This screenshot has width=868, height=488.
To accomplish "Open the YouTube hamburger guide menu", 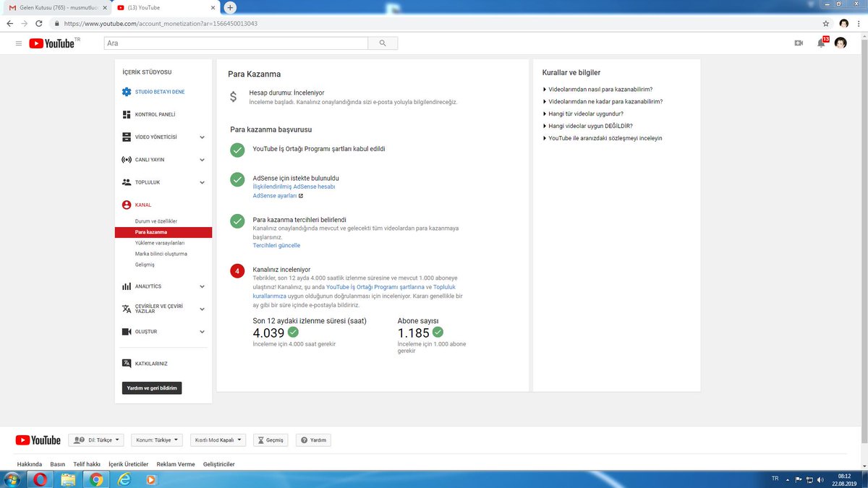I will 19,43.
